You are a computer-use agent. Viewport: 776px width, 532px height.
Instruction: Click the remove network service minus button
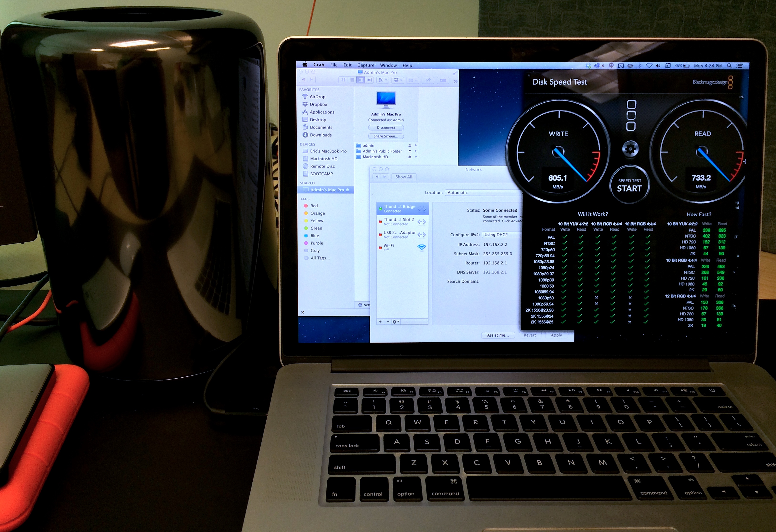pyautogui.click(x=387, y=322)
